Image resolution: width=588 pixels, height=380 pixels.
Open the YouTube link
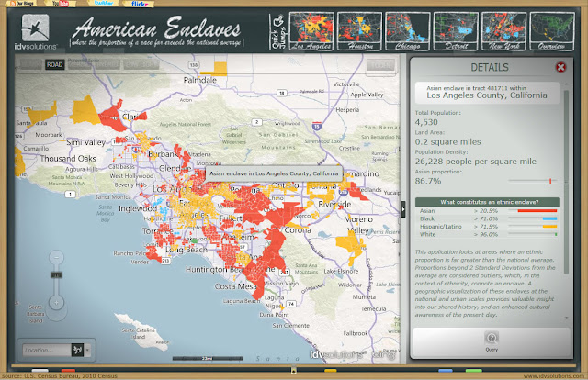[x=61, y=4]
